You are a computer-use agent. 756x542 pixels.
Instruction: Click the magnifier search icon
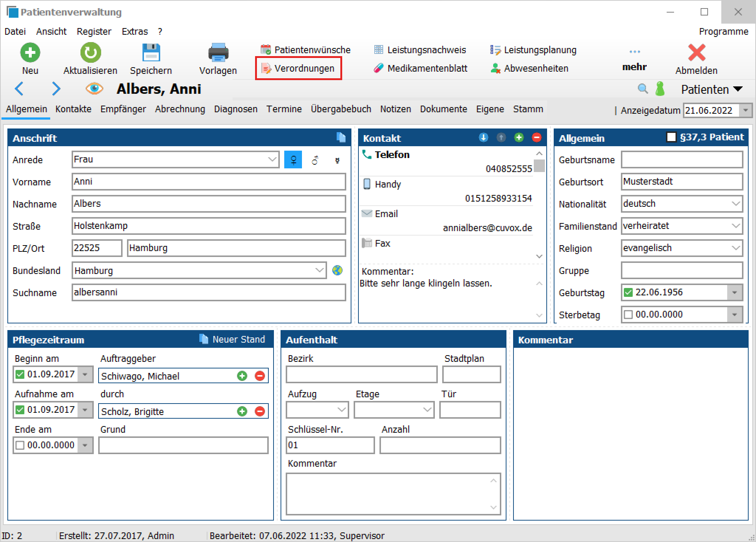coord(643,89)
